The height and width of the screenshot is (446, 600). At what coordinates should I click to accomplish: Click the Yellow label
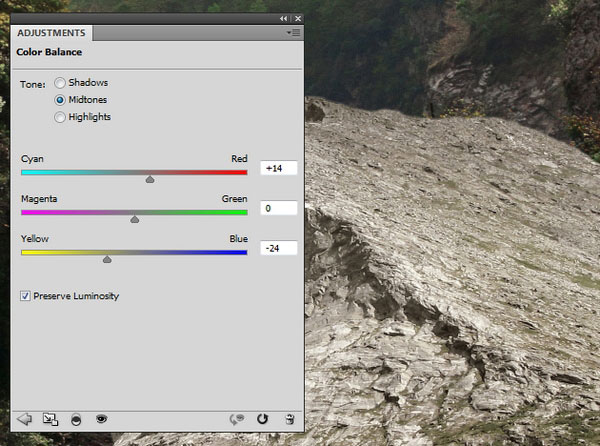[x=35, y=239]
